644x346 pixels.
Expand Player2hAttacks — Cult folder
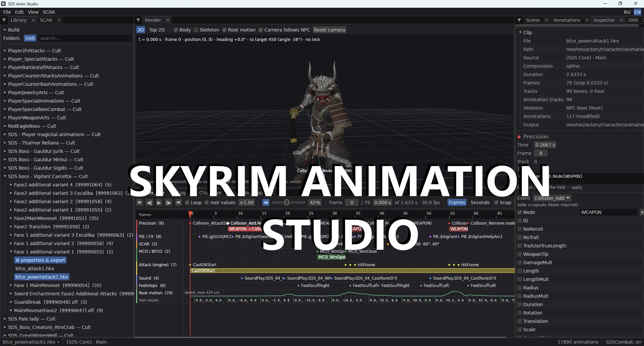click(5, 51)
